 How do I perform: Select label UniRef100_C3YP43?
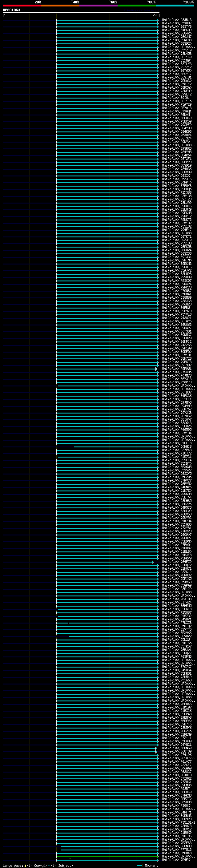coord(177,450)
